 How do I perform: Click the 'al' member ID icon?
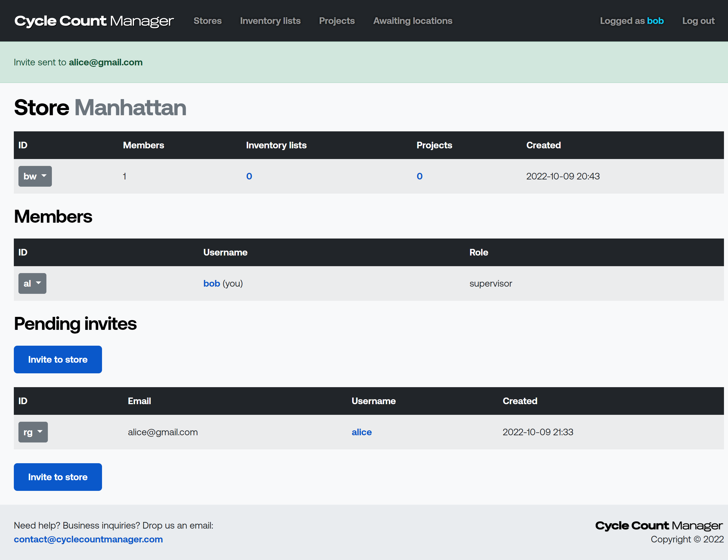pos(32,283)
